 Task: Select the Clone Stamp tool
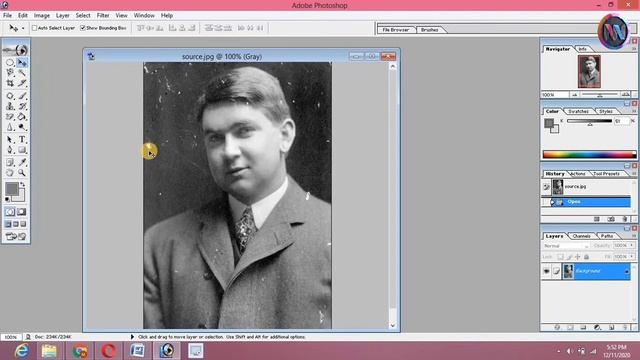pyautogui.click(x=10, y=106)
